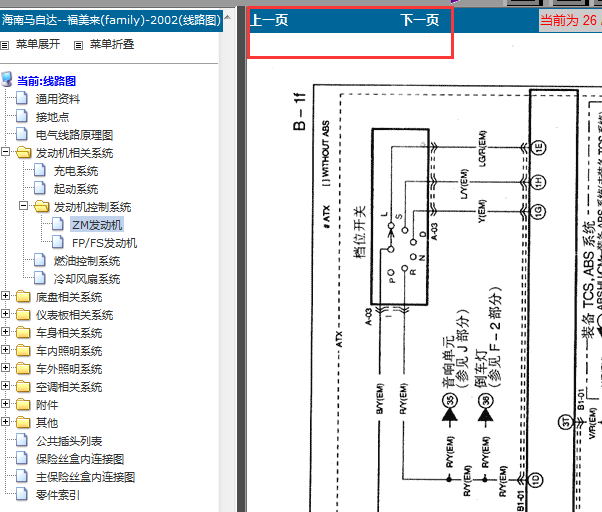Expand the 车外照明系统 folder
The height and width of the screenshot is (512, 602).
5,368
